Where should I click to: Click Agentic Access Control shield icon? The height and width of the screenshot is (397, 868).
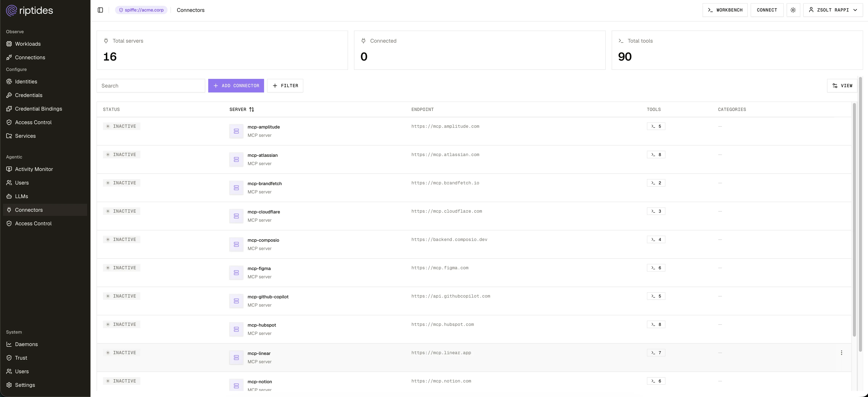point(9,223)
